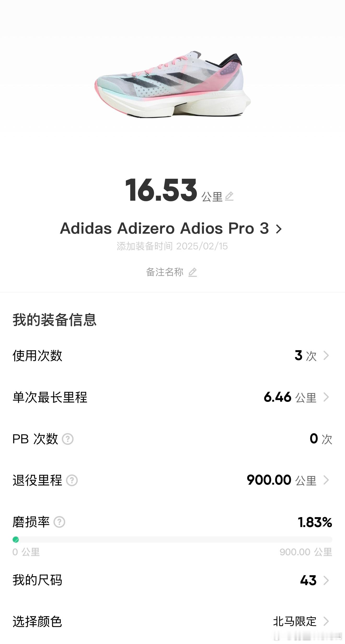Tap the pencil icon beside 16.53 公里
The image size is (345, 644).
click(x=229, y=196)
